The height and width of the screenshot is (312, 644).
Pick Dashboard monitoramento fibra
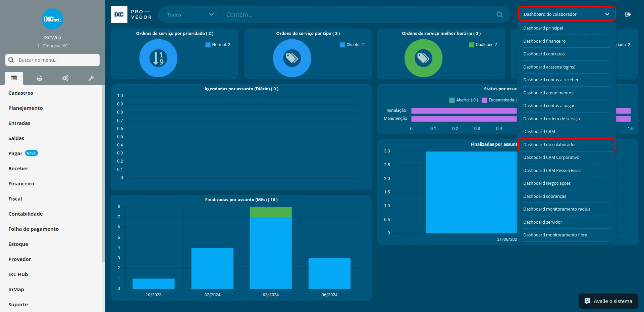coord(567,235)
